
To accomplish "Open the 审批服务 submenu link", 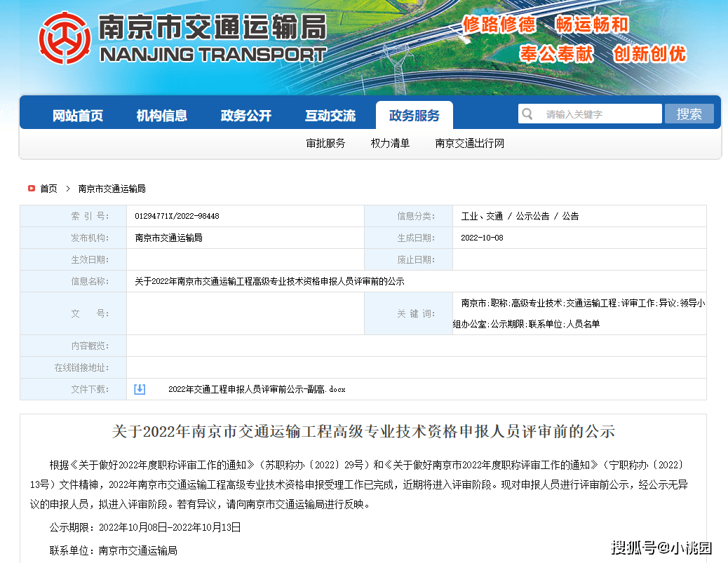I will (325, 144).
